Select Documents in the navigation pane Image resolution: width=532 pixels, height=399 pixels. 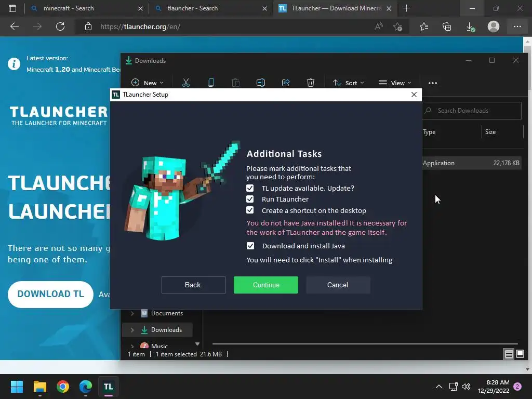click(x=167, y=313)
